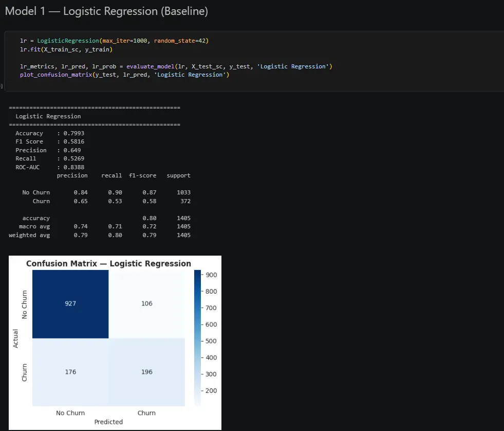
Task: Click the Churn support value 372
Action: click(x=185, y=201)
